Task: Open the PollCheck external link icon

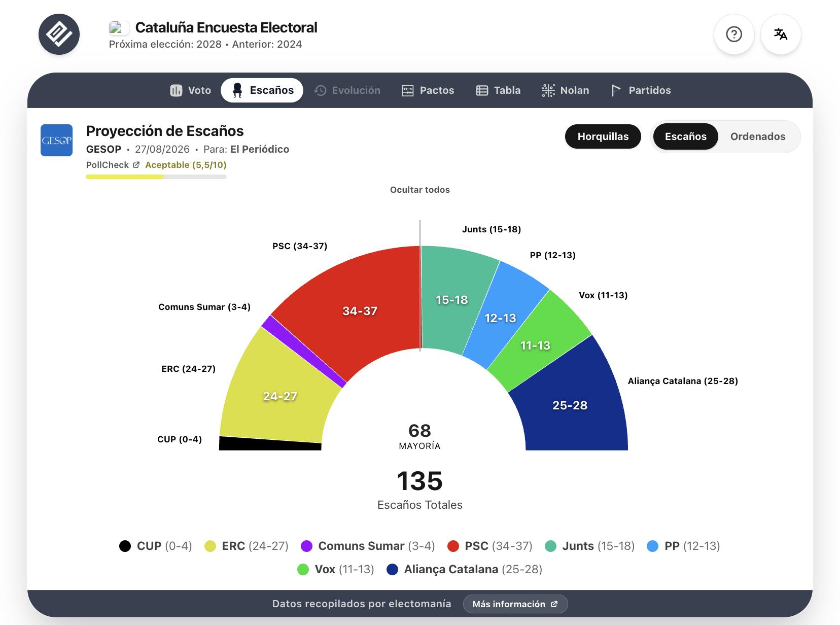Action: point(136,165)
